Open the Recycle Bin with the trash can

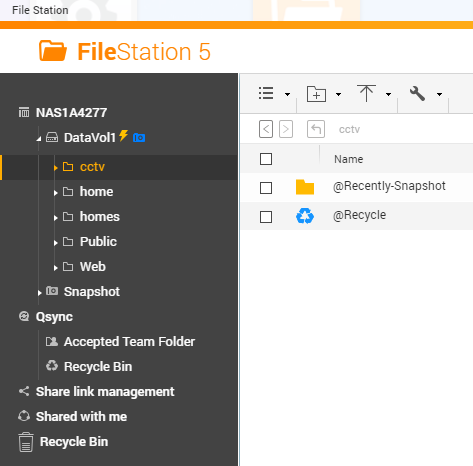[74, 442]
